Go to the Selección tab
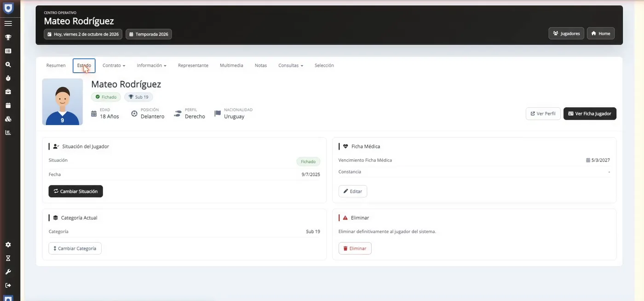The width and height of the screenshot is (644, 301). [x=324, y=65]
